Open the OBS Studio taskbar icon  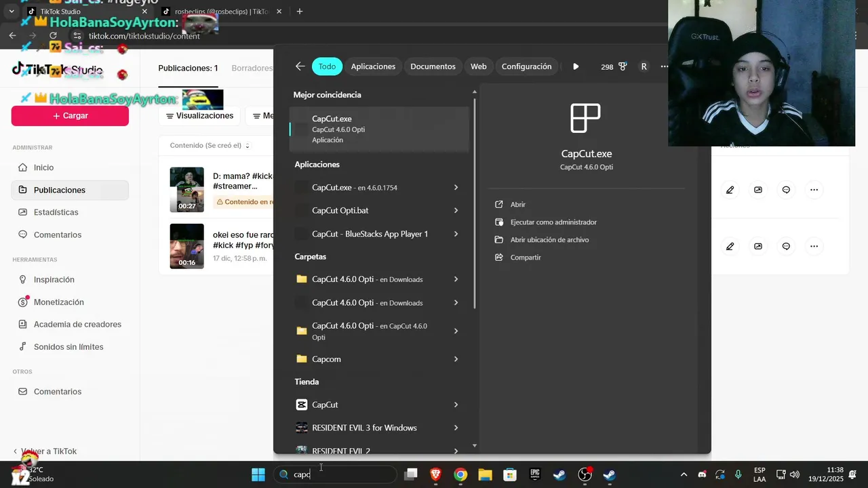pos(585,474)
